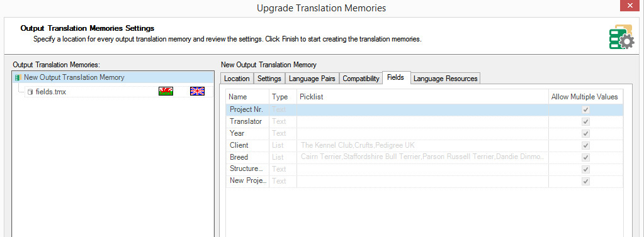This screenshot has width=644, height=237.
Task: Select the fields.tmx tree item
Action: point(51,92)
